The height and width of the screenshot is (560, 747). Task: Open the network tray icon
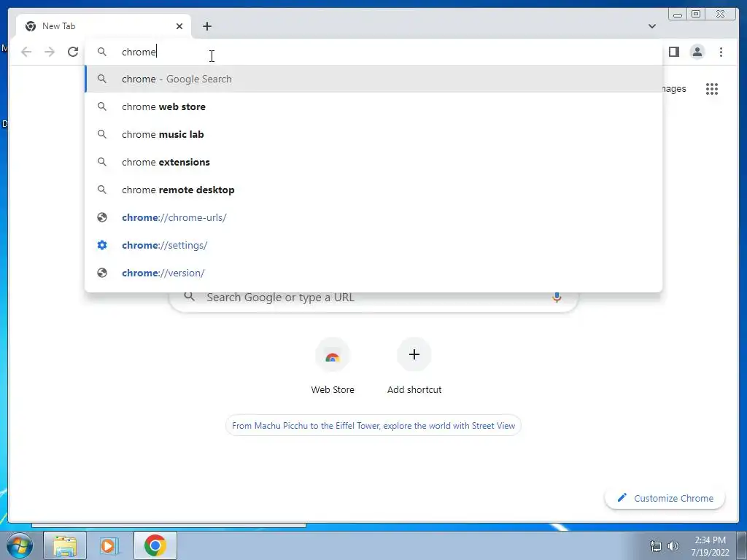(x=656, y=546)
